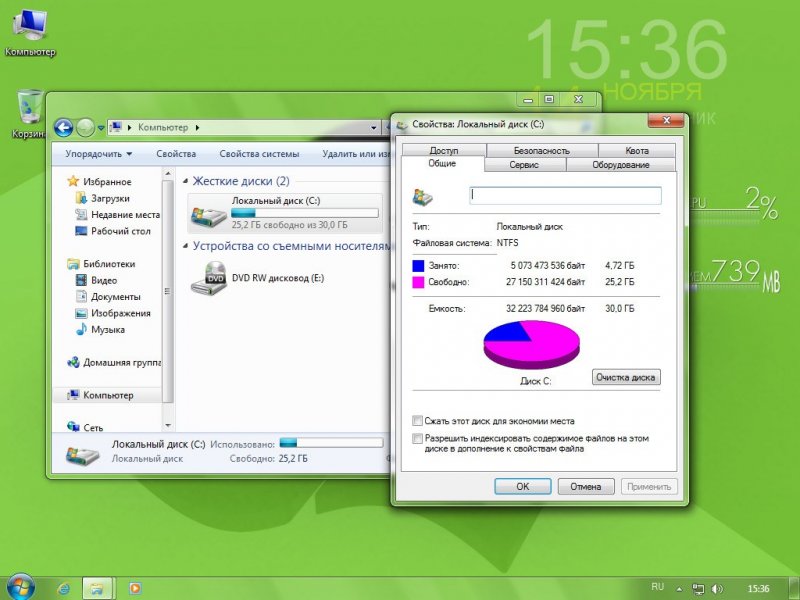Click the C: drive usage bar
This screenshot has height=600, width=800.
click(305, 213)
